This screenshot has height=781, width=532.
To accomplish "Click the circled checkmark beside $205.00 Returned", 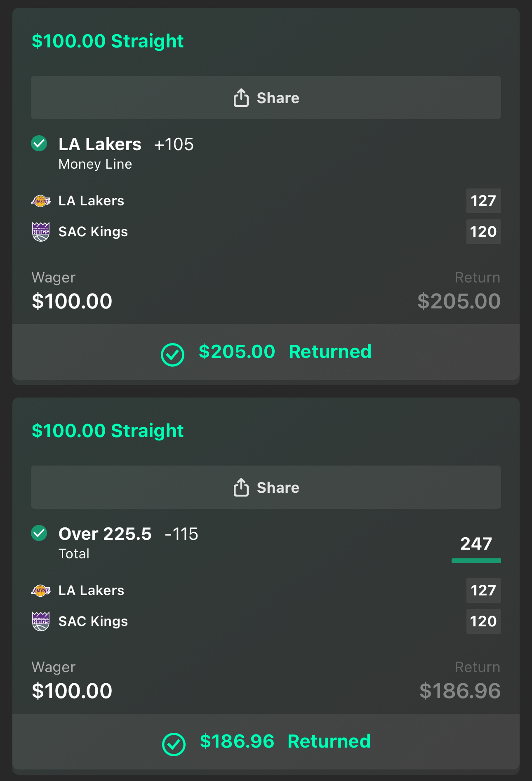I will click(x=172, y=354).
